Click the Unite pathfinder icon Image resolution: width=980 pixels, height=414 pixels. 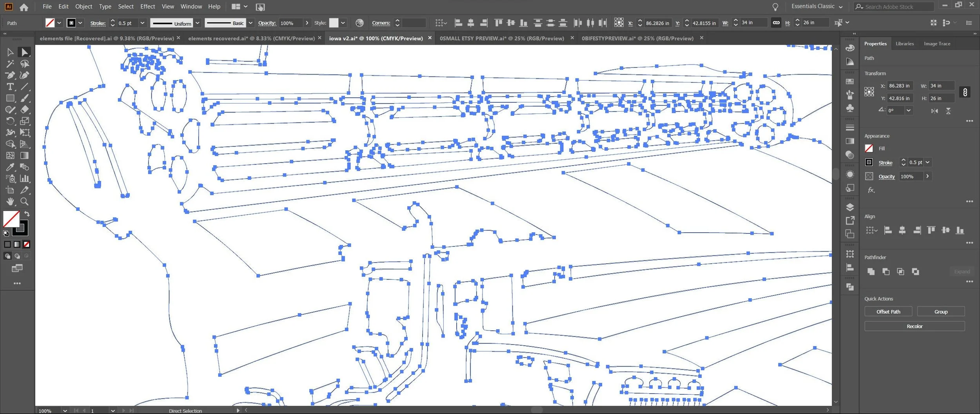pyautogui.click(x=871, y=272)
